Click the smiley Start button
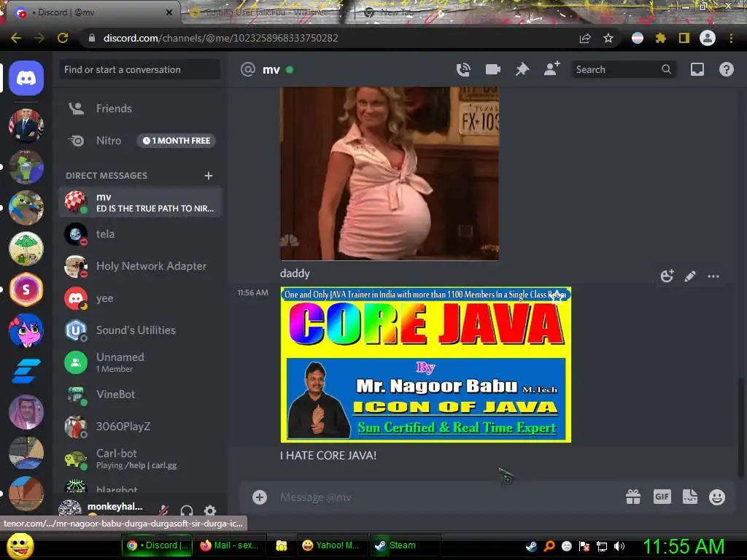This screenshot has width=747, height=560. click(x=20, y=545)
